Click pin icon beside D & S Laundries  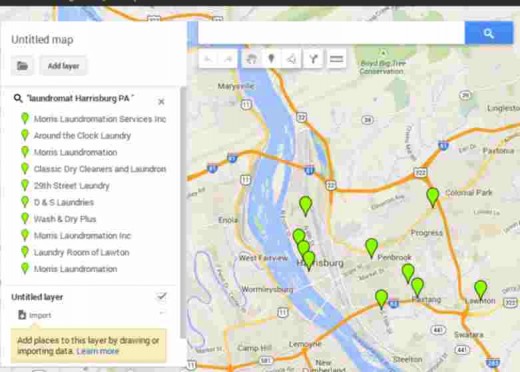point(25,201)
